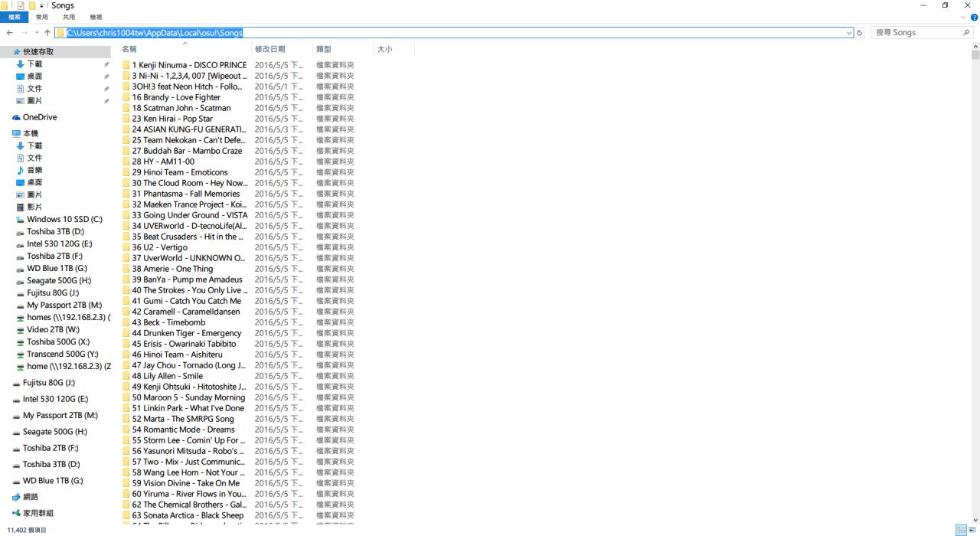980x536 pixels.
Task: Click 下載 icon under 快速存取
Action: tap(21, 64)
